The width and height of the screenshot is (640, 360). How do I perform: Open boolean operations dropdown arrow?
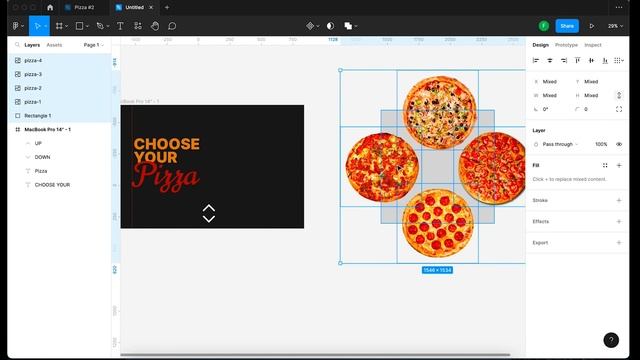[356, 26]
